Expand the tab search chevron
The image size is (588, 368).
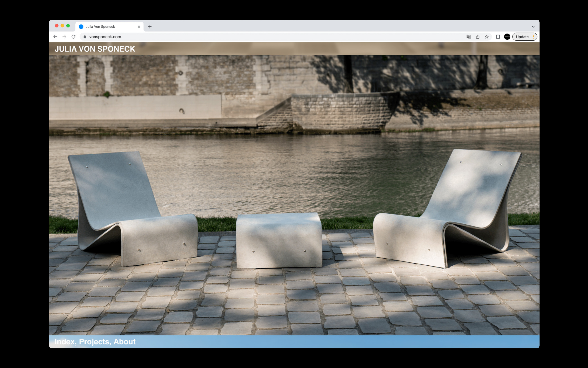pyautogui.click(x=533, y=27)
